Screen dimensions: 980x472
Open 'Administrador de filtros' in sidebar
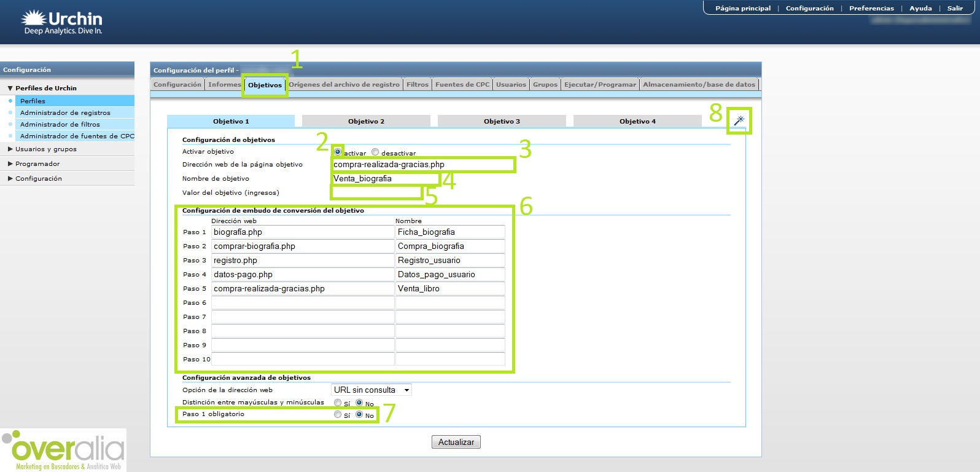click(60, 124)
